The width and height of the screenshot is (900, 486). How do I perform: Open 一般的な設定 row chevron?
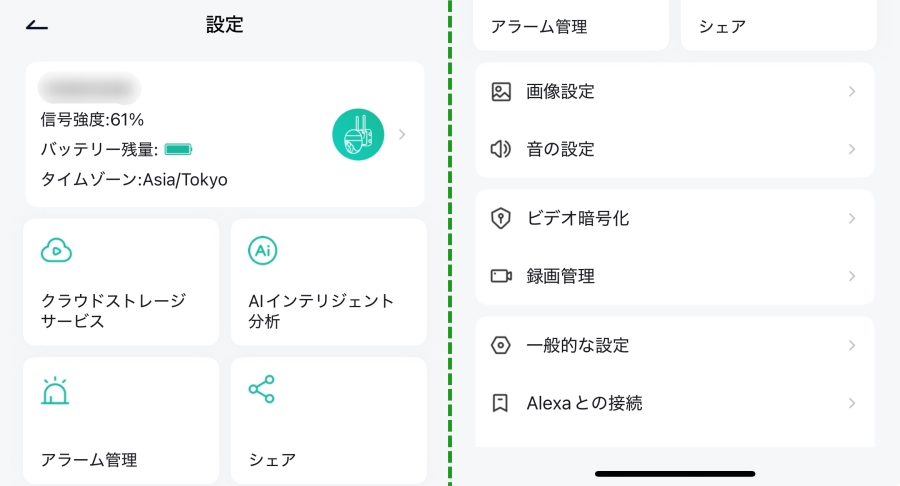click(852, 345)
